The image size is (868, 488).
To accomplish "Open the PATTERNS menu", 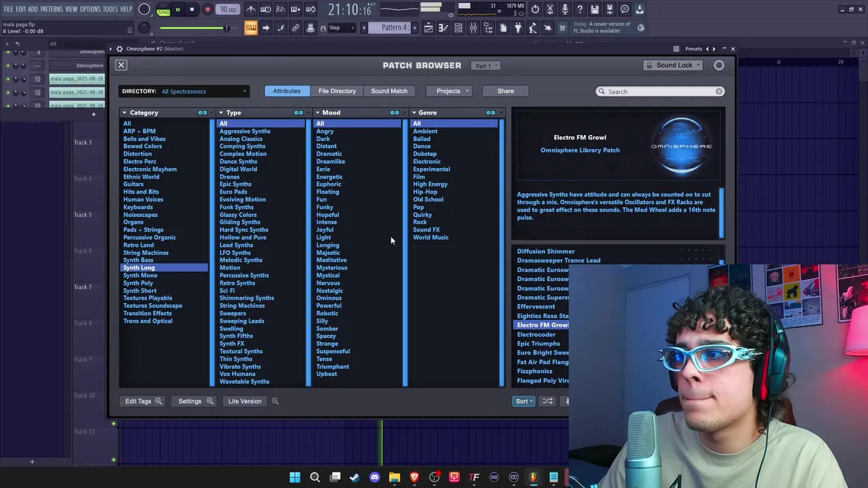I will click(x=52, y=9).
